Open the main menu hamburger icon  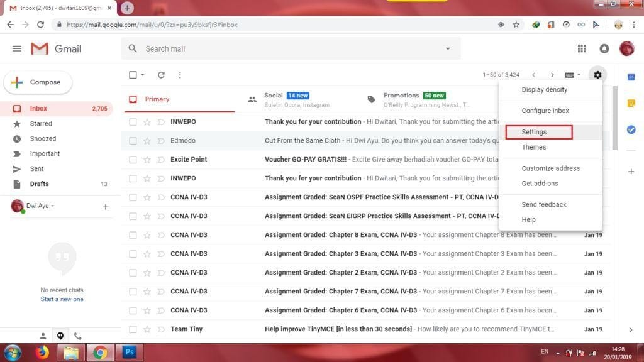17,49
